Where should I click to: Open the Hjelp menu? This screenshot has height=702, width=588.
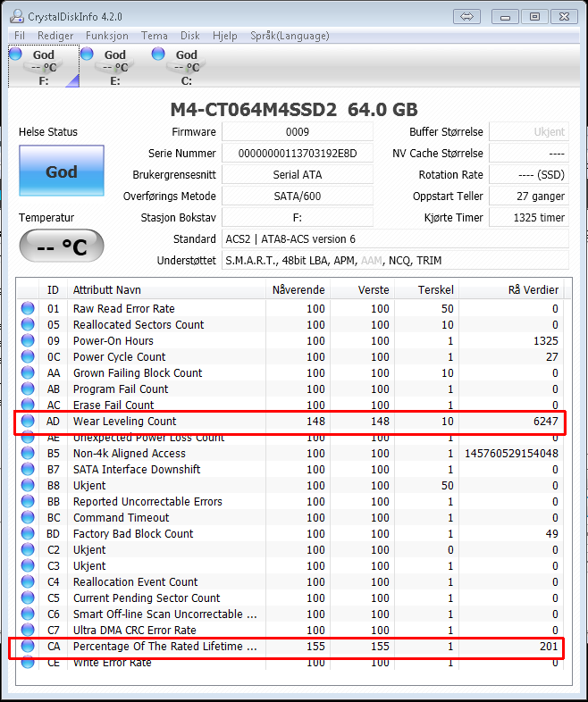pyautogui.click(x=225, y=36)
